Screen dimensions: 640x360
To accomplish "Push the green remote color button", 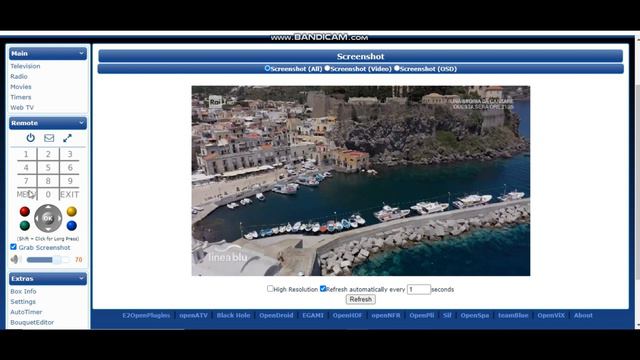I will 24,225.
